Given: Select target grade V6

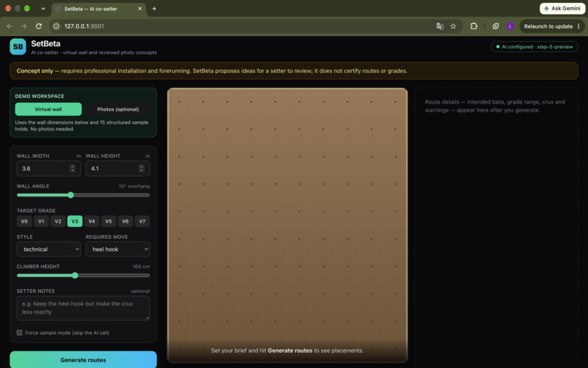Looking at the screenshot, I should pos(125,221).
